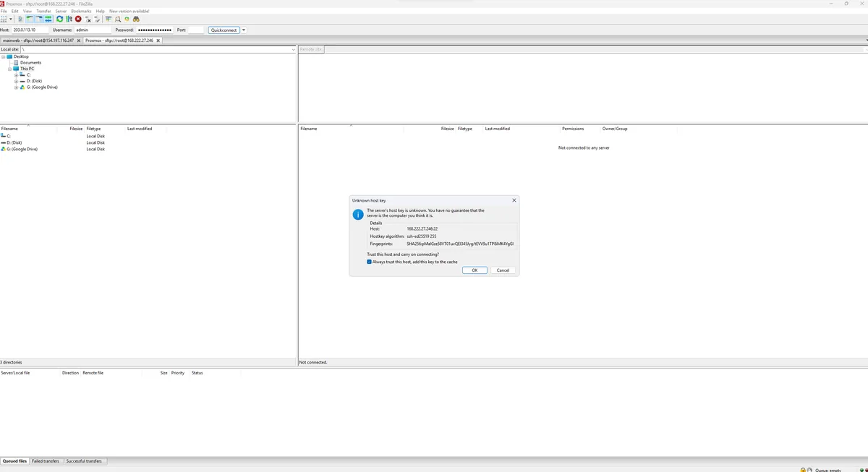Toggle directory comparison icon

coord(117,19)
